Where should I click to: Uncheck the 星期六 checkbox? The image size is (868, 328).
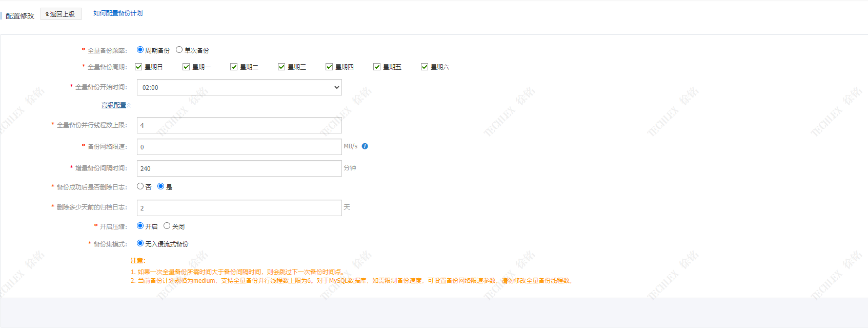pos(425,67)
